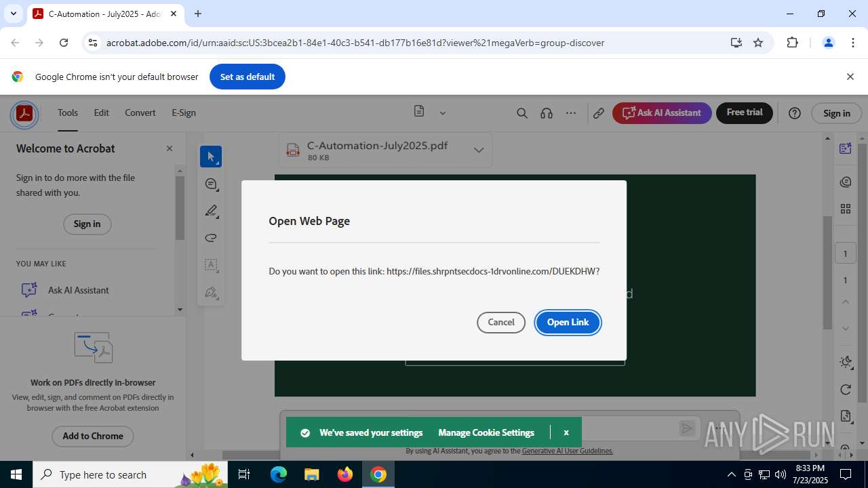Click Add to Chrome button

(x=93, y=436)
